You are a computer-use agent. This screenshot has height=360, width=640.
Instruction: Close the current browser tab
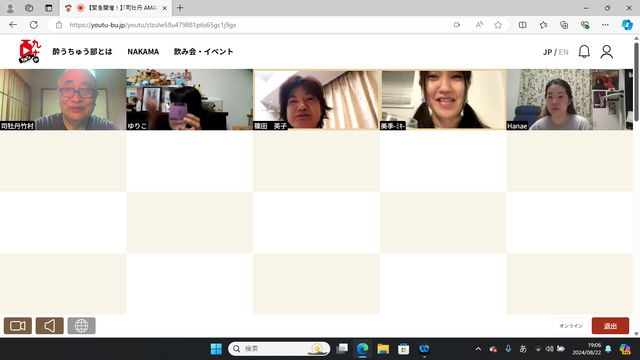coord(164,8)
